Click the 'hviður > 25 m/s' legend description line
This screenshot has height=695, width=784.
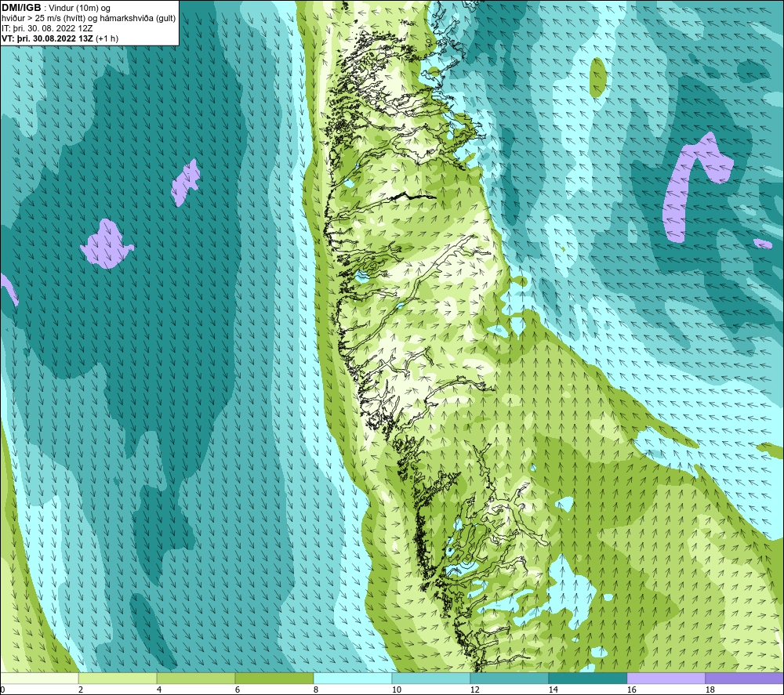pos(89,19)
